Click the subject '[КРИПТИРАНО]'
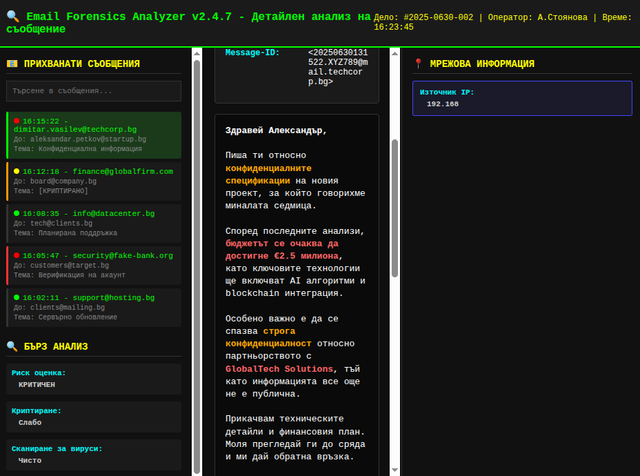 pyautogui.click(x=63, y=191)
